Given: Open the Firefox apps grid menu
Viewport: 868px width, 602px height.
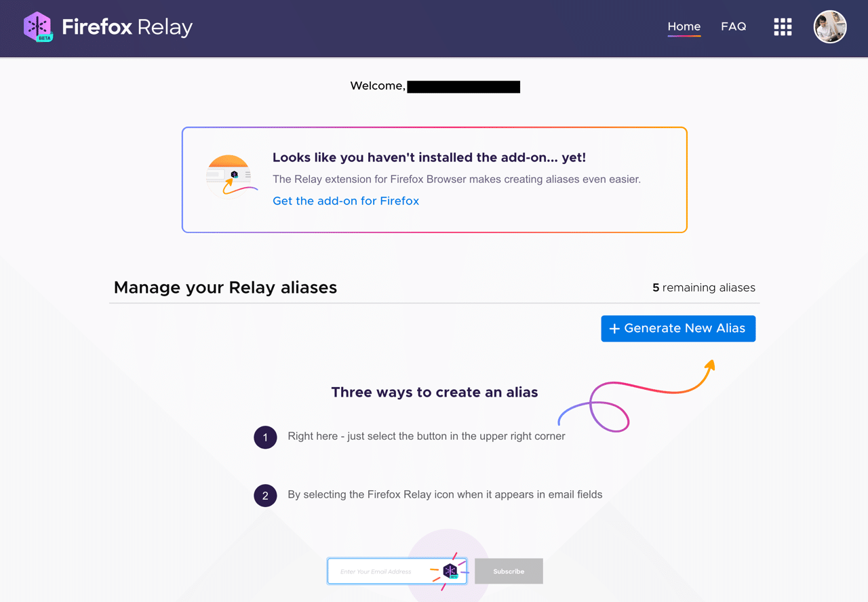Looking at the screenshot, I should [783, 26].
